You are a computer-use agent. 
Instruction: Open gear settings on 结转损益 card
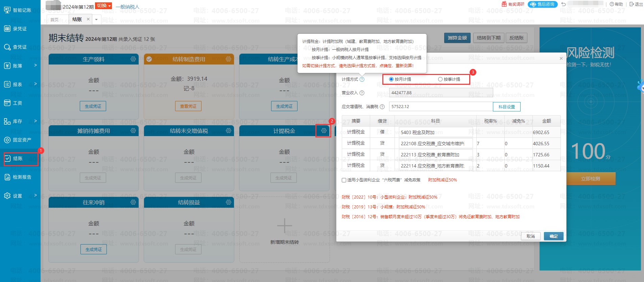[x=229, y=202]
